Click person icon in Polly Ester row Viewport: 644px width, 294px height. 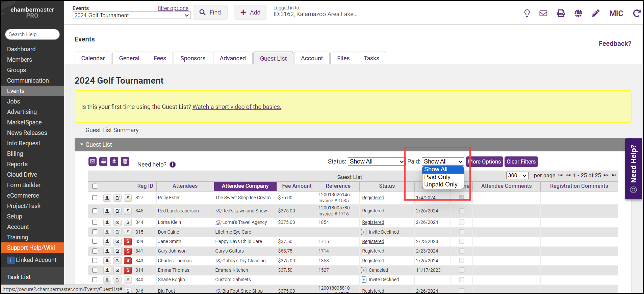(x=107, y=198)
